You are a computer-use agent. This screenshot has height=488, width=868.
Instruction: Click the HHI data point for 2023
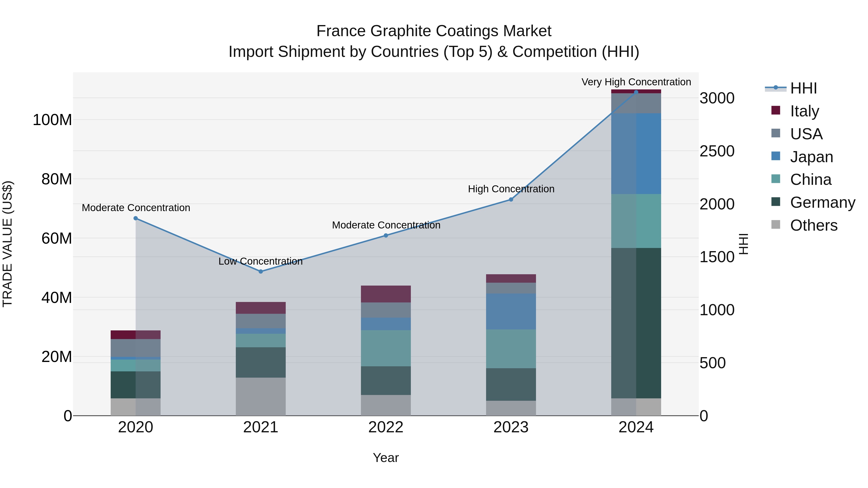point(511,199)
